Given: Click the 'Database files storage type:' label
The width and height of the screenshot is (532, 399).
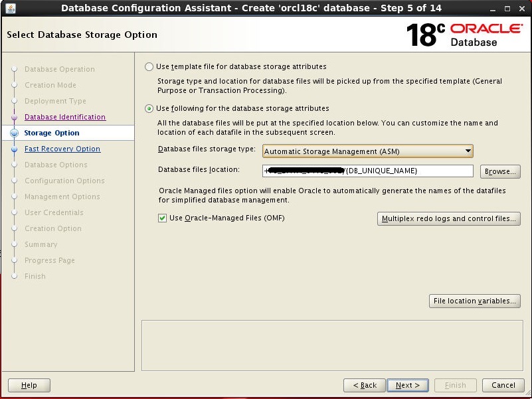Looking at the screenshot, I should [207, 149].
